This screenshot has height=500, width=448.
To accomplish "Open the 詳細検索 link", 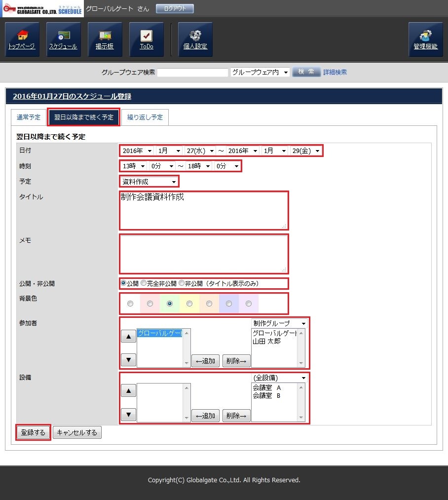I will 335,72.
